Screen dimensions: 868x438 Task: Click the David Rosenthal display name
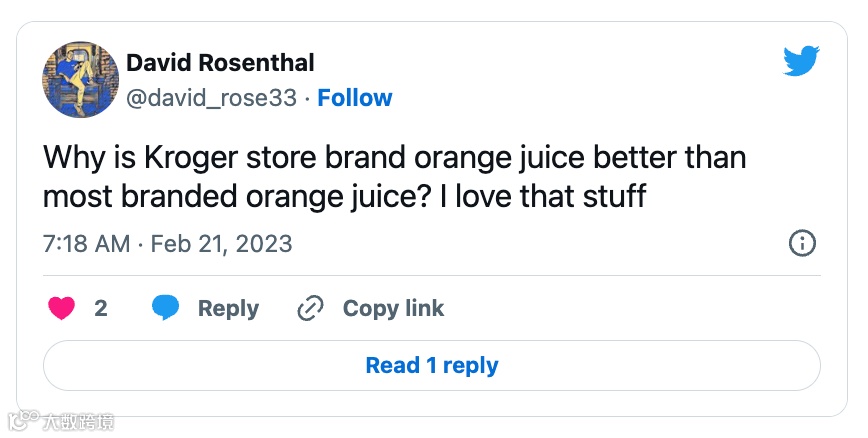(x=220, y=63)
